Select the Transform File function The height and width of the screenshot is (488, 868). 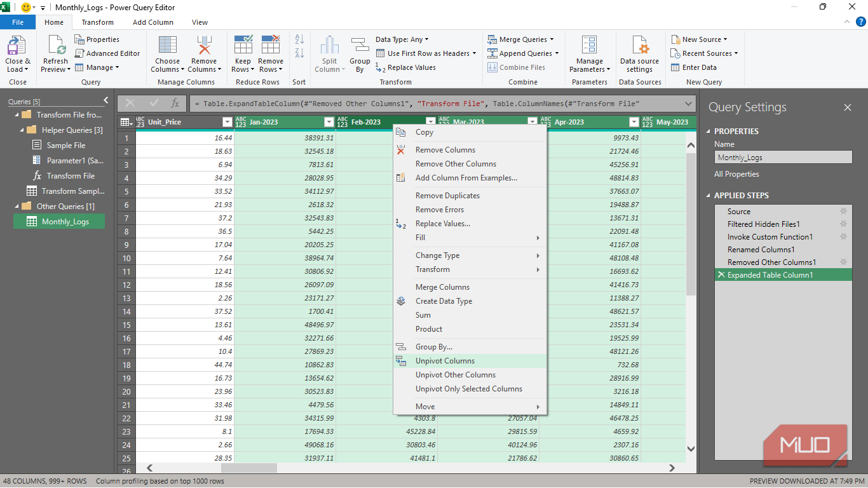point(71,176)
